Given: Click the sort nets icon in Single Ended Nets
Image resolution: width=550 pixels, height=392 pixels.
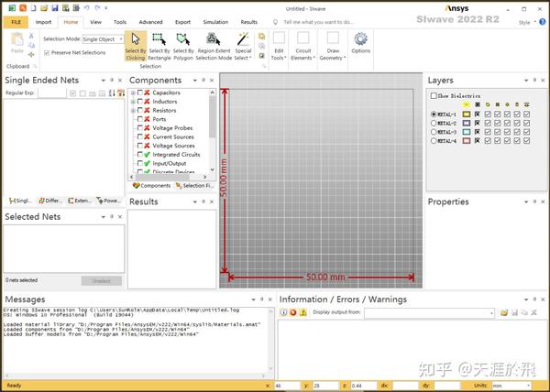Looking at the screenshot, I should coord(112,93).
